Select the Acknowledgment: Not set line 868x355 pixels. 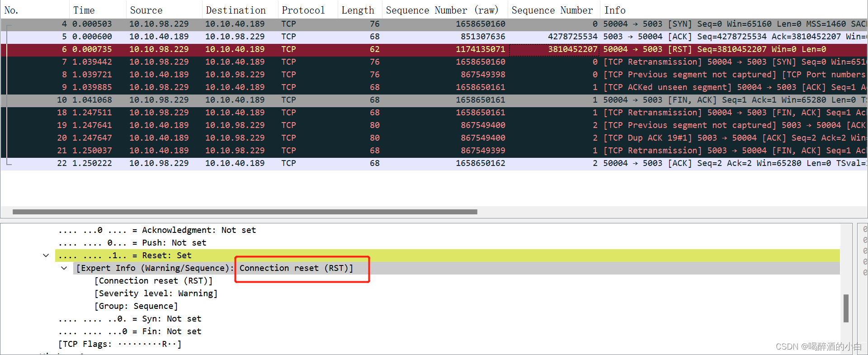pyautogui.click(x=157, y=230)
